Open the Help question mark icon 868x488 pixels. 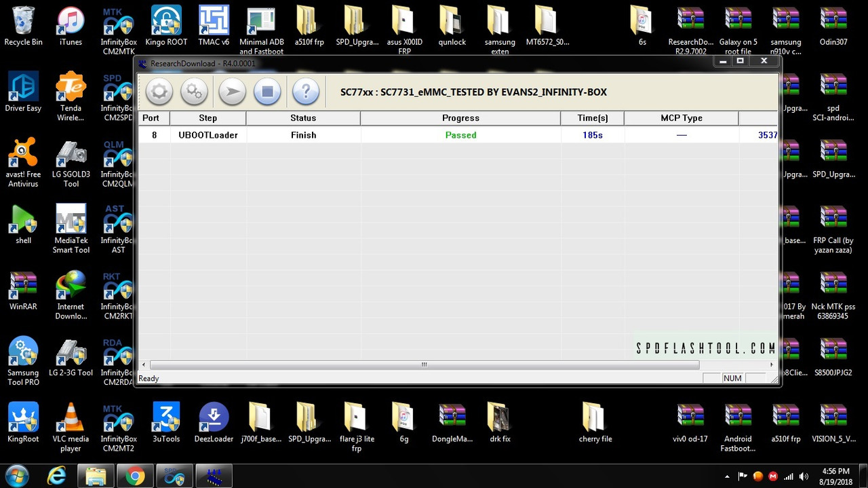coord(306,92)
